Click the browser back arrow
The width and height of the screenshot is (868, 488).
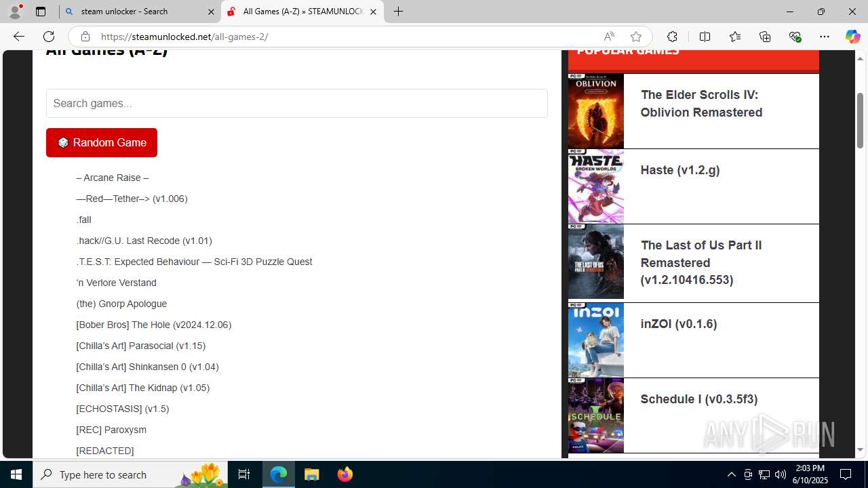[19, 37]
